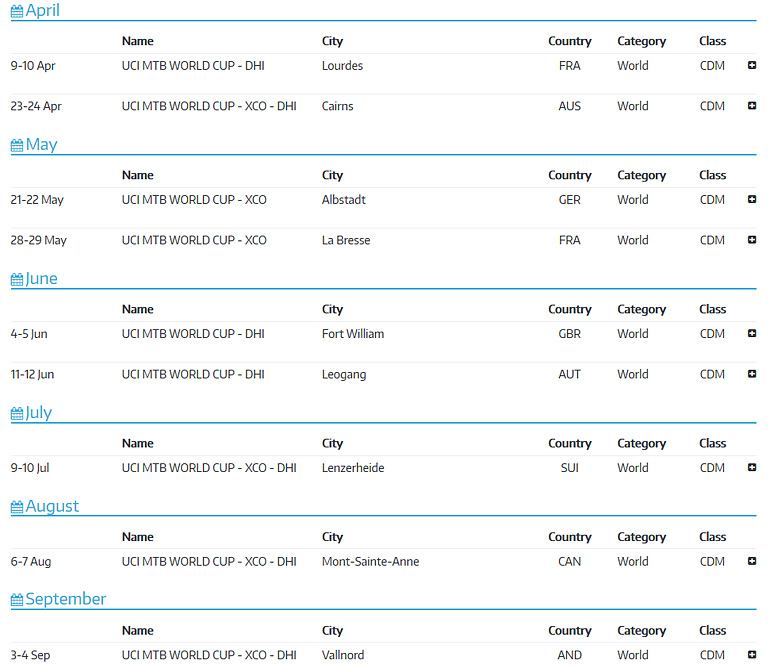Click the 28-29 May World Cup XCO name

coord(194,240)
